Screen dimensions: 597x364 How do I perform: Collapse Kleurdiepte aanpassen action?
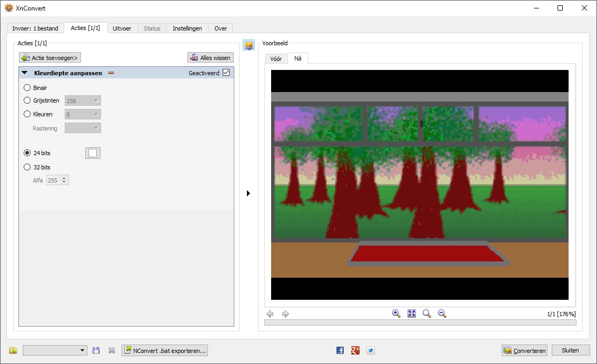24,73
